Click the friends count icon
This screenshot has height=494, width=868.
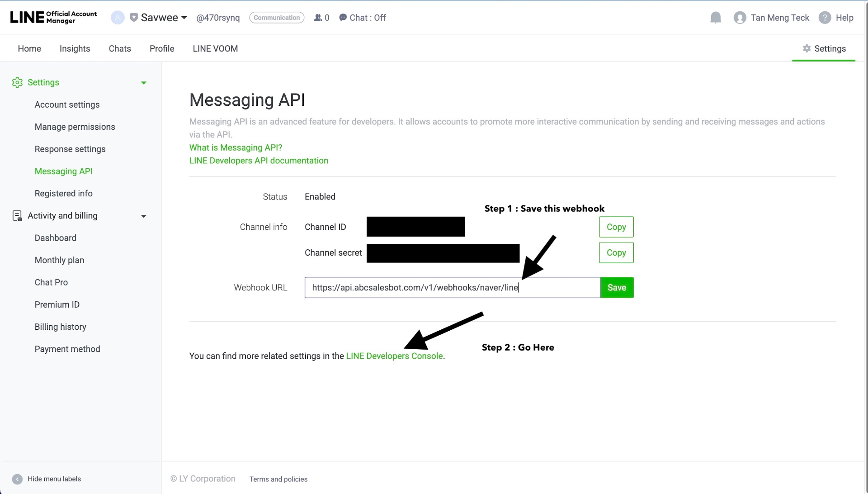(318, 18)
